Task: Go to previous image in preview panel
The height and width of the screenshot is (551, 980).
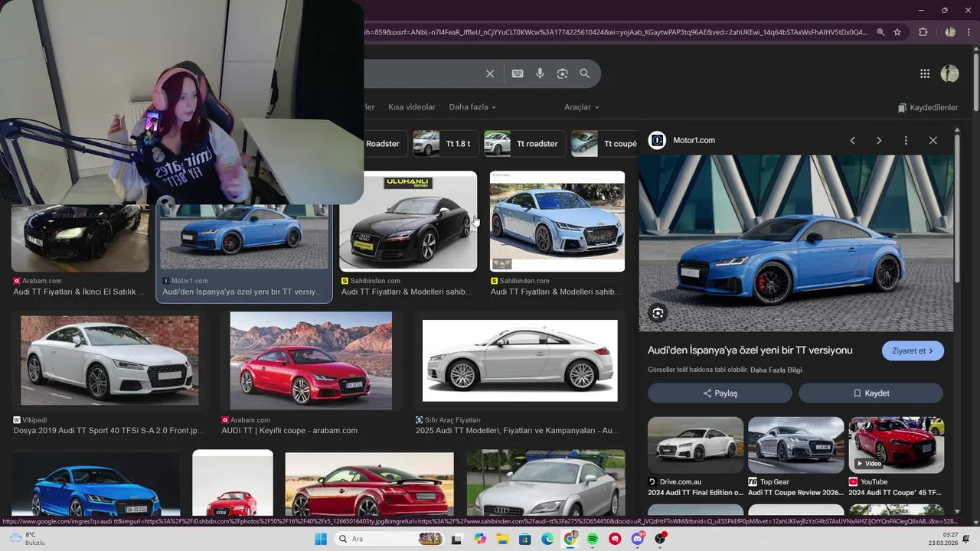Action: pyautogui.click(x=852, y=140)
